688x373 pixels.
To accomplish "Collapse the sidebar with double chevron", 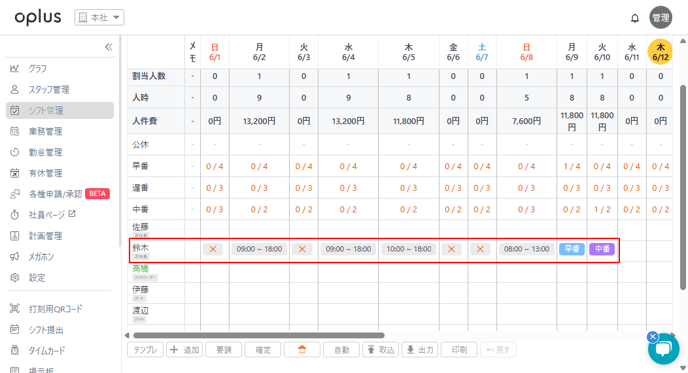I will [108, 47].
